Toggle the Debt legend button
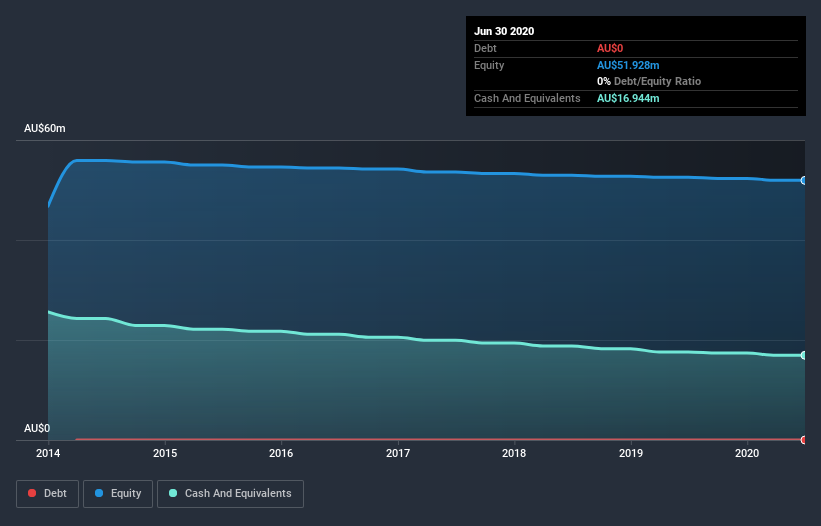821x526 pixels. pos(48,494)
